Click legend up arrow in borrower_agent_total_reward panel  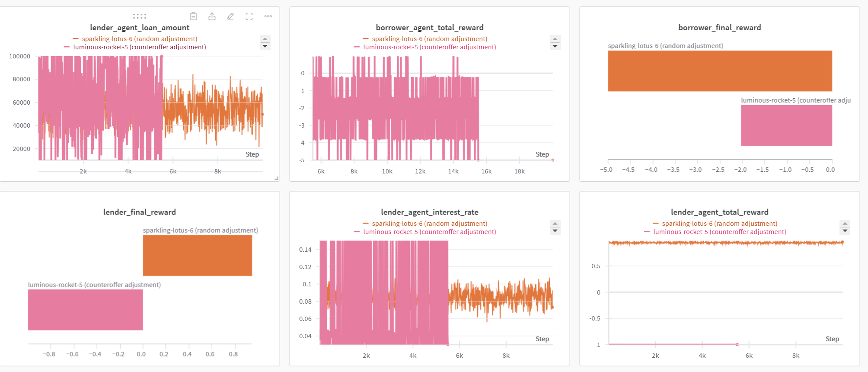pos(555,39)
